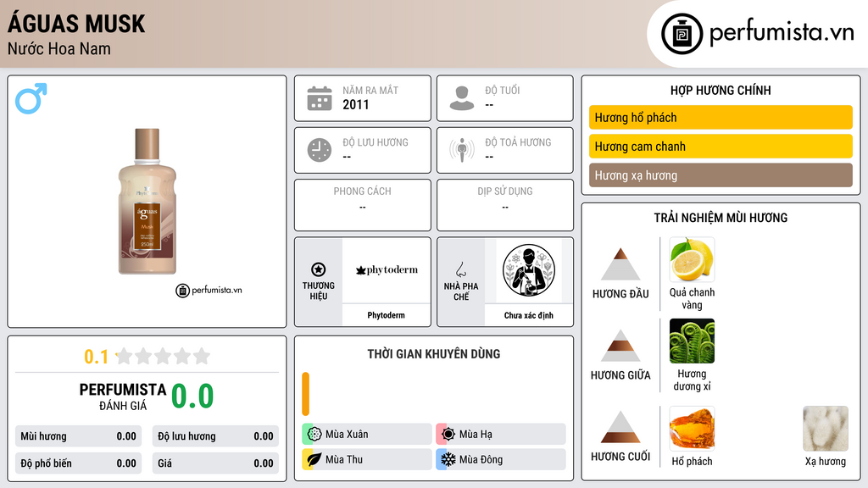
Task: Click the perfumista.vn bottle logo icon
Action: pyautogui.click(x=682, y=34)
